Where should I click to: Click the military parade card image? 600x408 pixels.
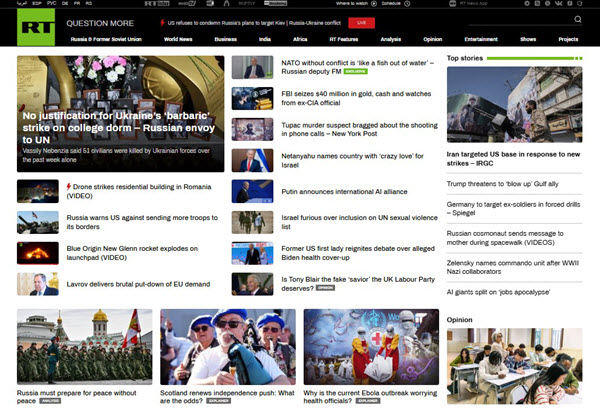click(85, 347)
